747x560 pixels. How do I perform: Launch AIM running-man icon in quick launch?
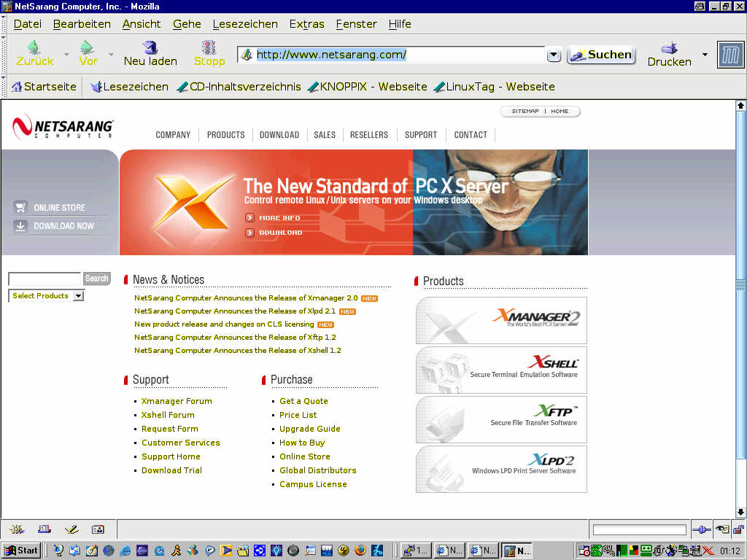177,551
